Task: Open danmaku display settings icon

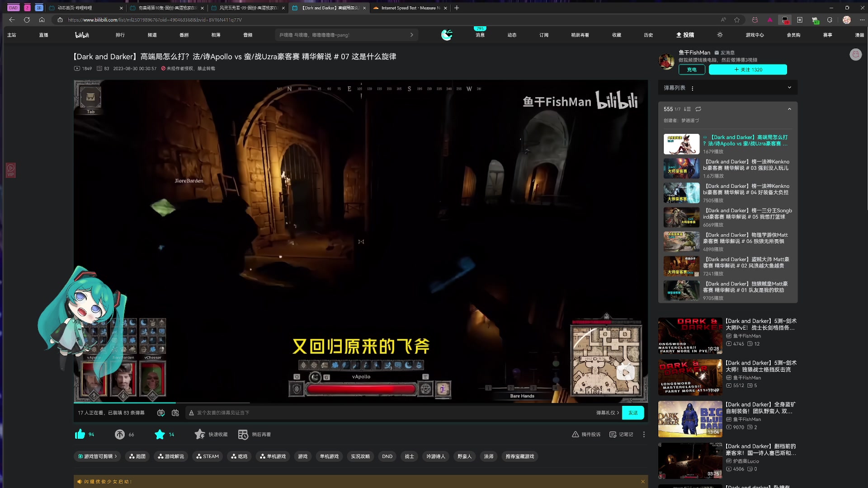Action: (175, 413)
